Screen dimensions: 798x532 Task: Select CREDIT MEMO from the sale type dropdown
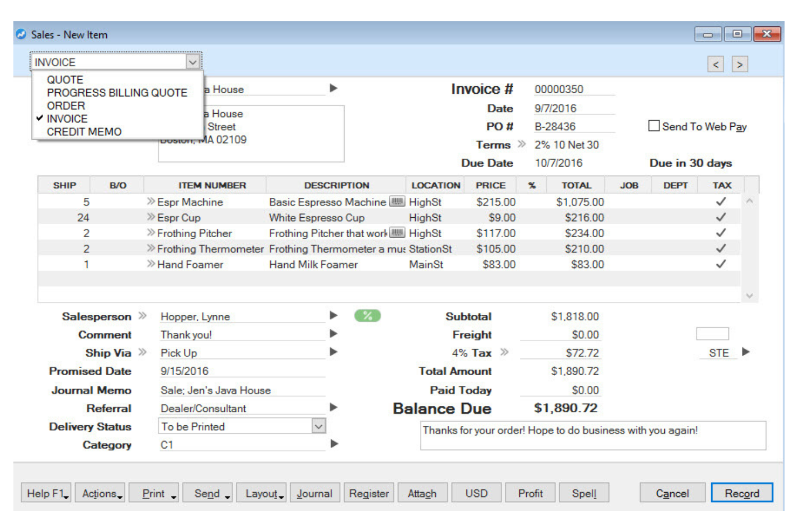(x=84, y=131)
